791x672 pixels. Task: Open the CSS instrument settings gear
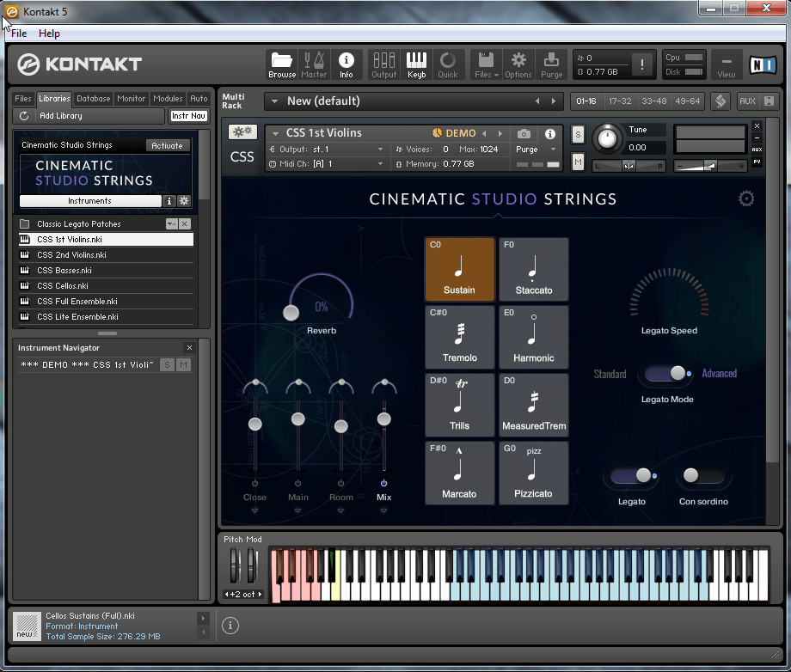point(746,199)
